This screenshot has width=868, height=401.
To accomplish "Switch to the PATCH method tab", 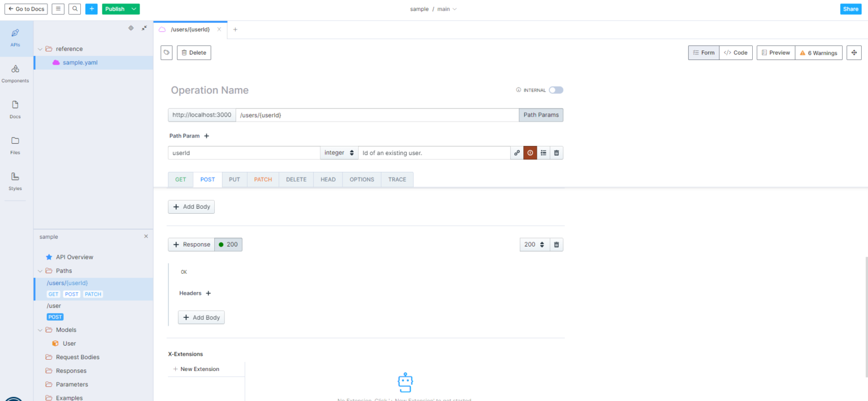I will (x=262, y=179).
